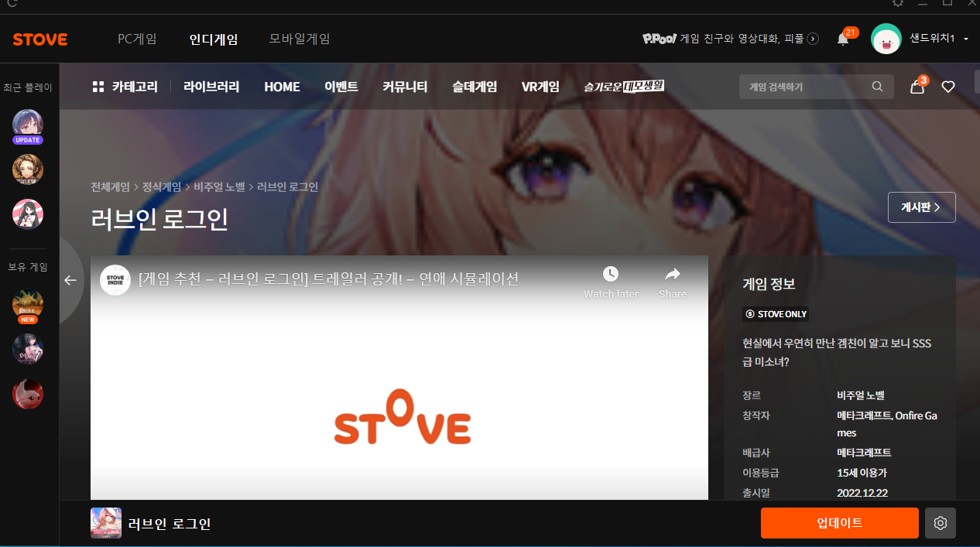The width and height of the screenshot is (980, 547).
Task: Click the 2022.12.22 release date value
Action: (862, 493)
